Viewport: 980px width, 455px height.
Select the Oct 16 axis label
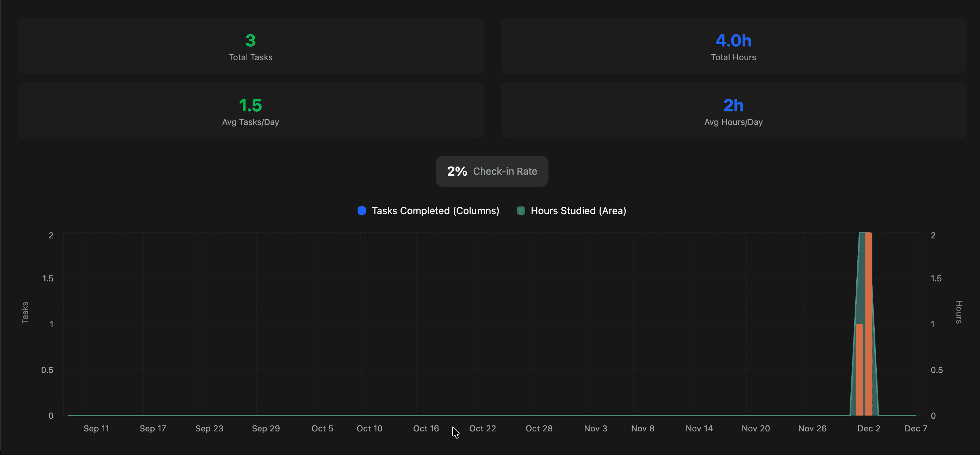tap(426, 428)
